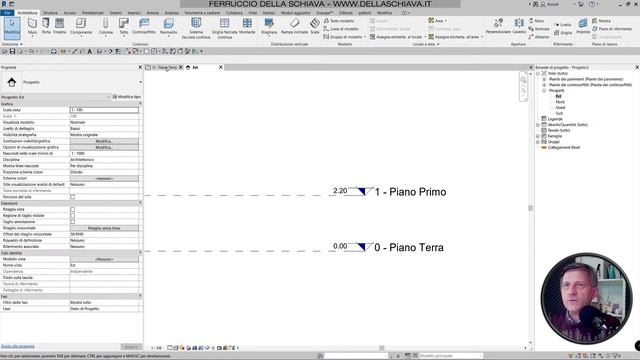640x360 pixels.
Task: Choose the Tetto roof tool
Action: click(124, 27)
